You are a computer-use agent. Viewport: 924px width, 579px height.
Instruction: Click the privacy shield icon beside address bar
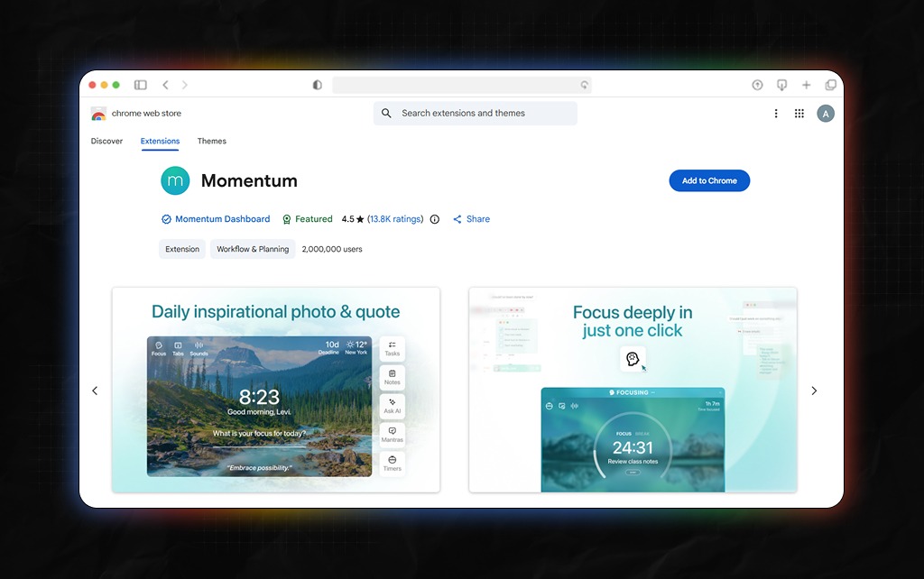(x=317, y=85)
